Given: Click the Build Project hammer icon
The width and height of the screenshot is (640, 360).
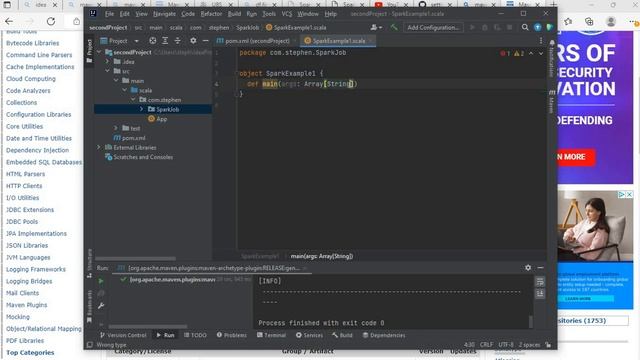Looking at the screenshot, I should 394,27.
